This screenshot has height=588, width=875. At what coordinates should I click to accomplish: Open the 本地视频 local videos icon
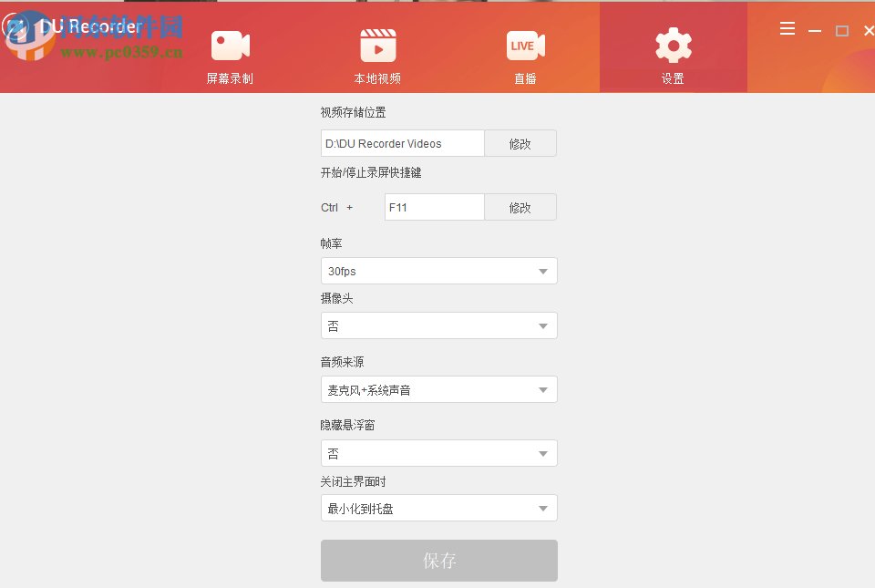(x=377, y=45)
